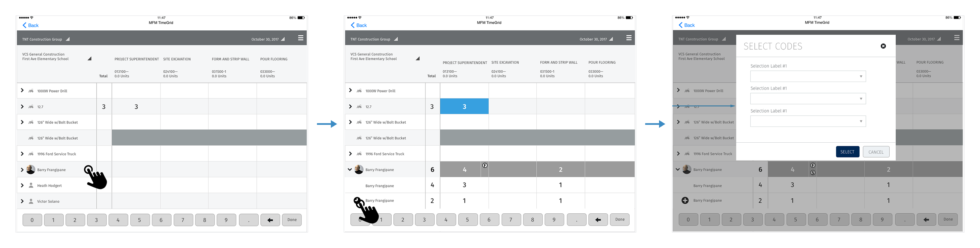
Task: Tap the S badge in the third screen
Action: (x=813, y=173)
